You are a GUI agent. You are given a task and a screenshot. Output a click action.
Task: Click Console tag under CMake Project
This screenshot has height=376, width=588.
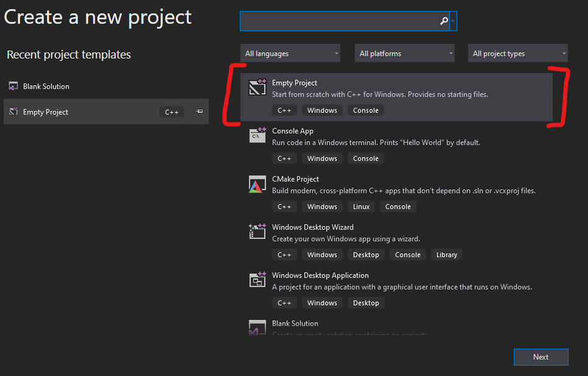[398, 207]
